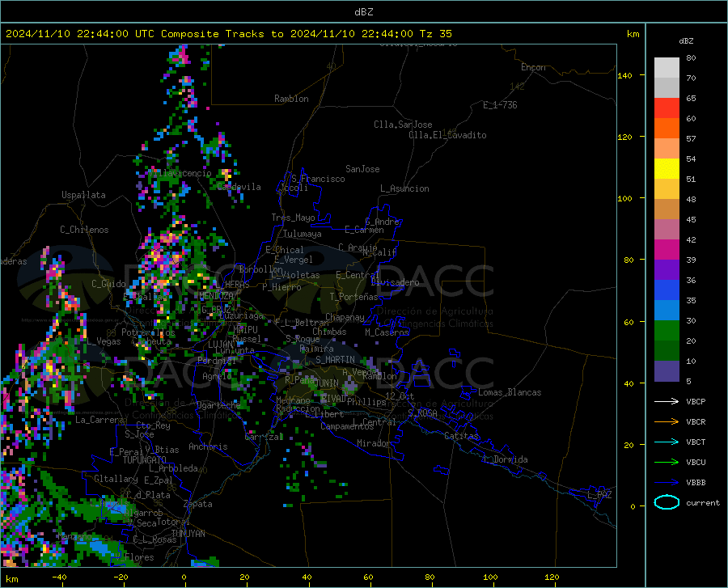Click the Mirador label
This screenshot has height=588, width=728.
click(x=374, y=443)
